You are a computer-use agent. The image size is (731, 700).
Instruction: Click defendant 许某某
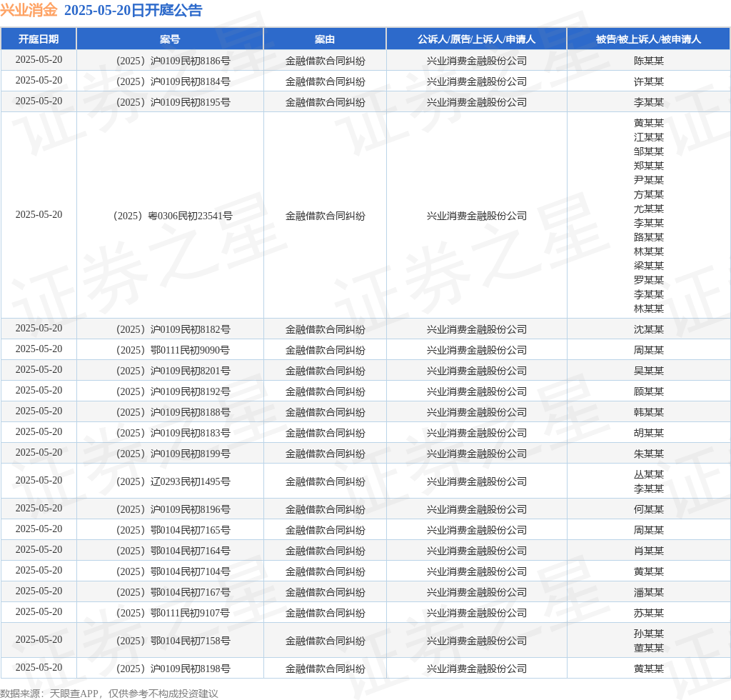648,81
